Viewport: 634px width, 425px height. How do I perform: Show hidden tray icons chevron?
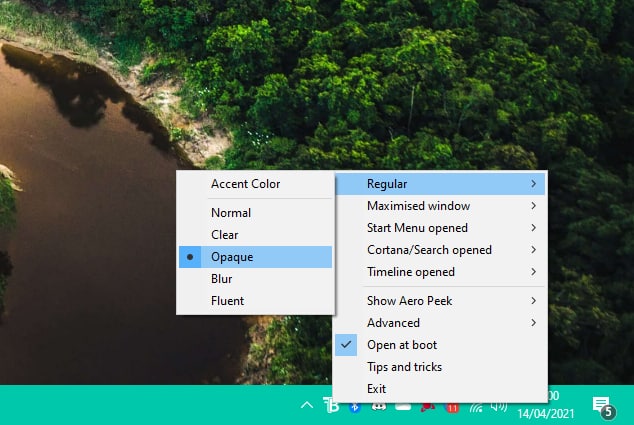[309, 406]
